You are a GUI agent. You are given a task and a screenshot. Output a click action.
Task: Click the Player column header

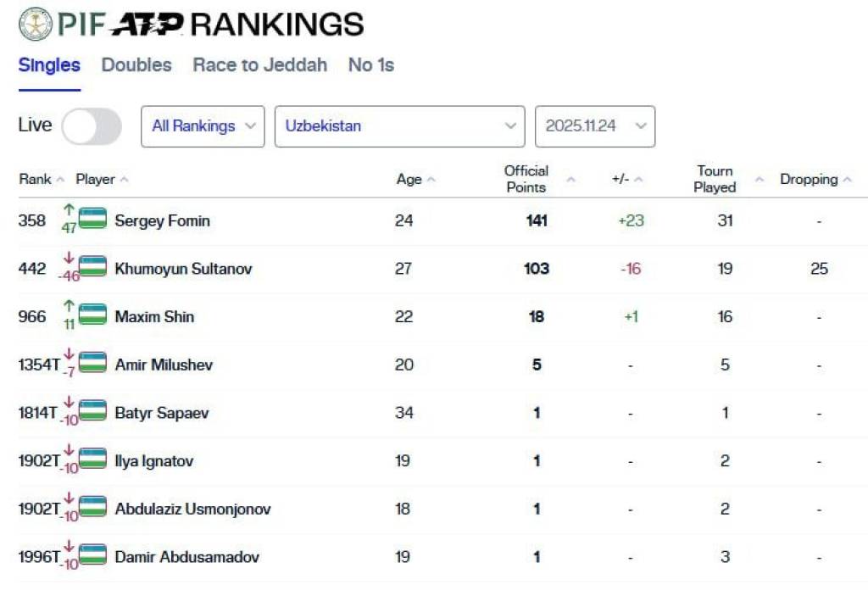95,180
